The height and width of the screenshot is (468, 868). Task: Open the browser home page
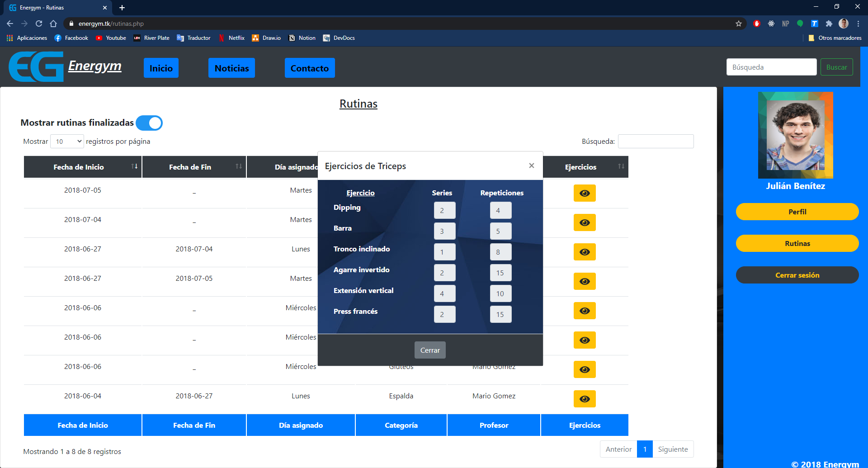coord(53,24)
